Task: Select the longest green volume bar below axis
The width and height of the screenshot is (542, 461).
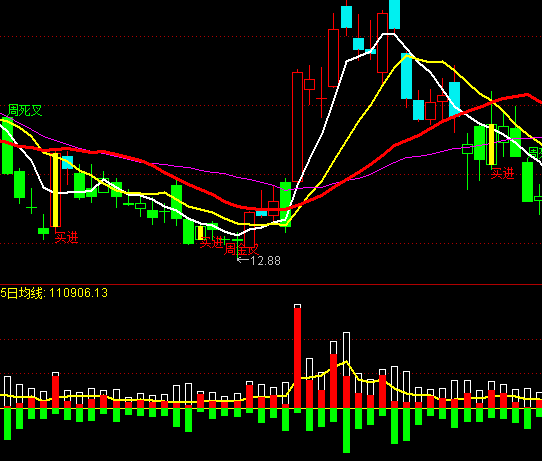Action: point(346,431)
